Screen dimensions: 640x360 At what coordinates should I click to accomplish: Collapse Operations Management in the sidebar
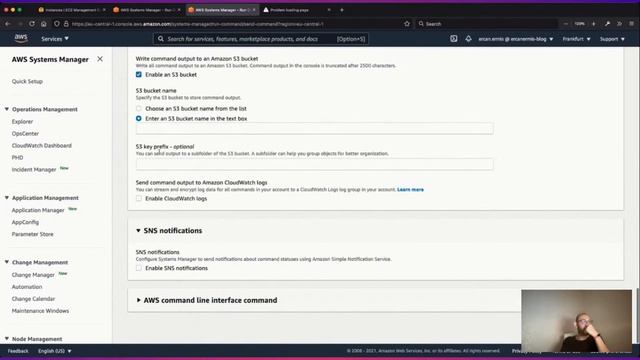[x=7, y=109]
